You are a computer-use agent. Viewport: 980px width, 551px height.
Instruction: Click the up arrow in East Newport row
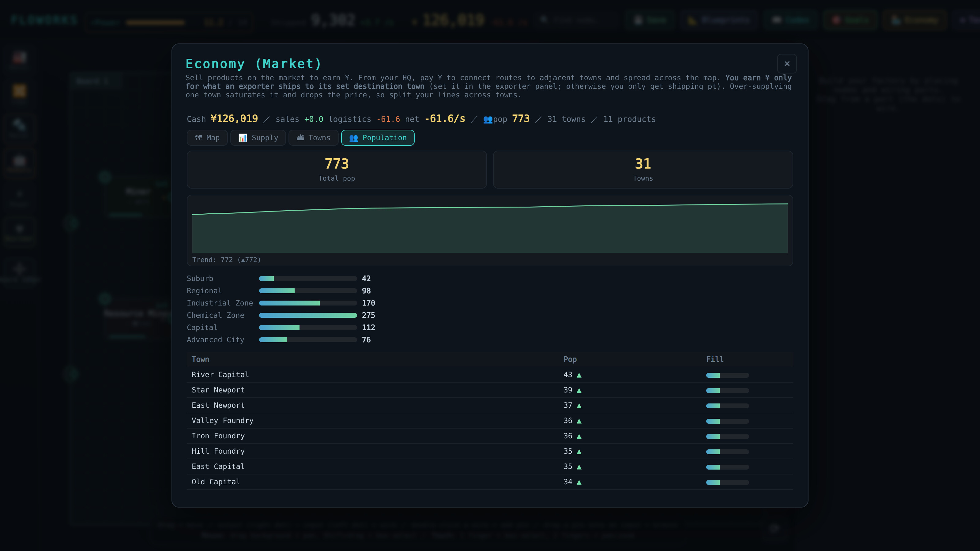[579, 406]
